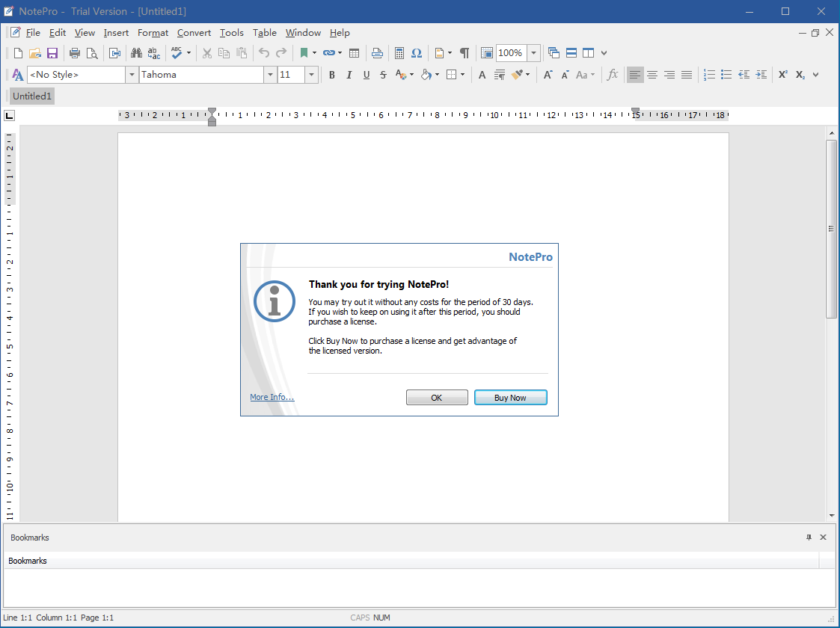Open the calculator tool icon
The height and width of the screenshot is (628, 840).
(x=399, y=53)
